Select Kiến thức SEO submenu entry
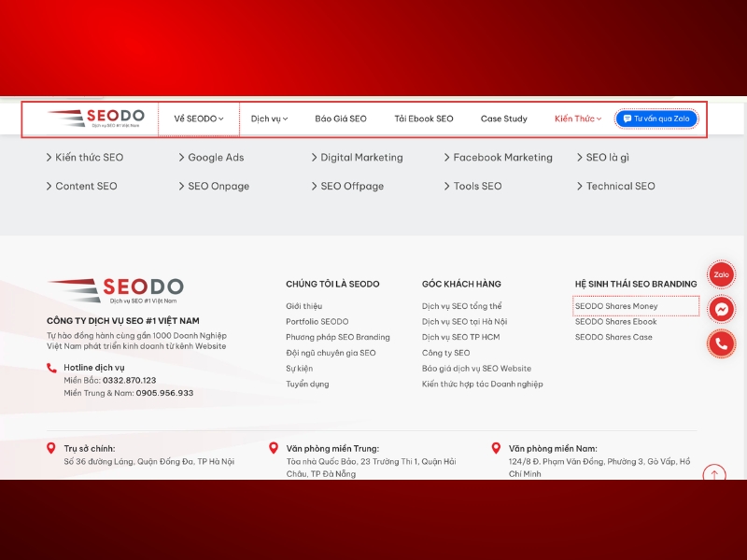Image resolution: width=747 pixels, height=560 pixels. (x=85, y=157)
